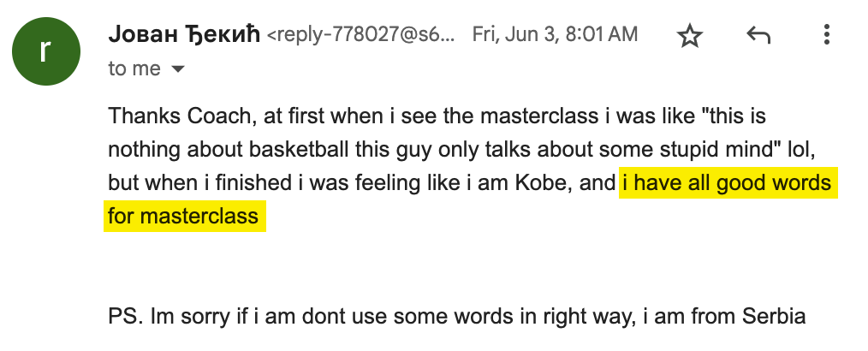Image resolution: width=868 pixels, height=351 pixels.
Task: Click the green "r" sender avatar
Action: pos(47,51)
